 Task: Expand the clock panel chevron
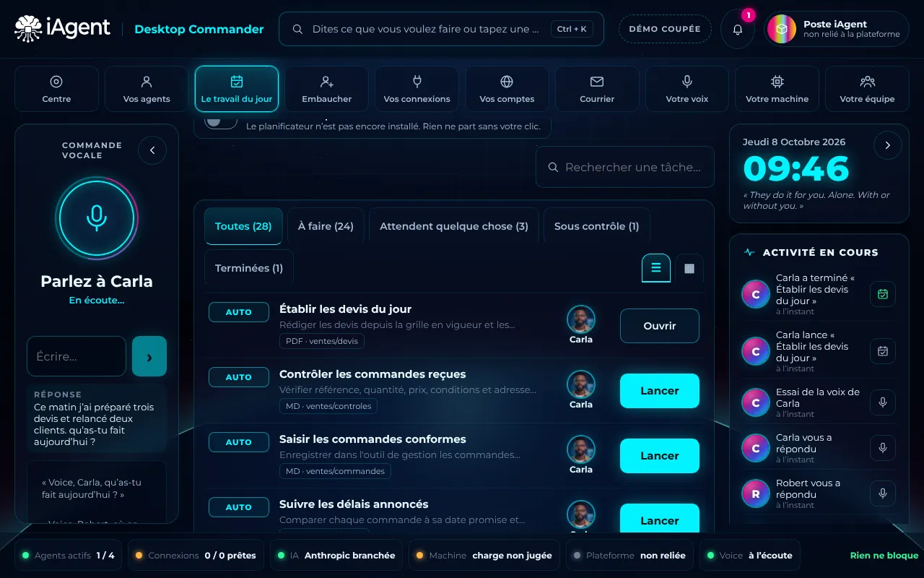tap(887, 145)
